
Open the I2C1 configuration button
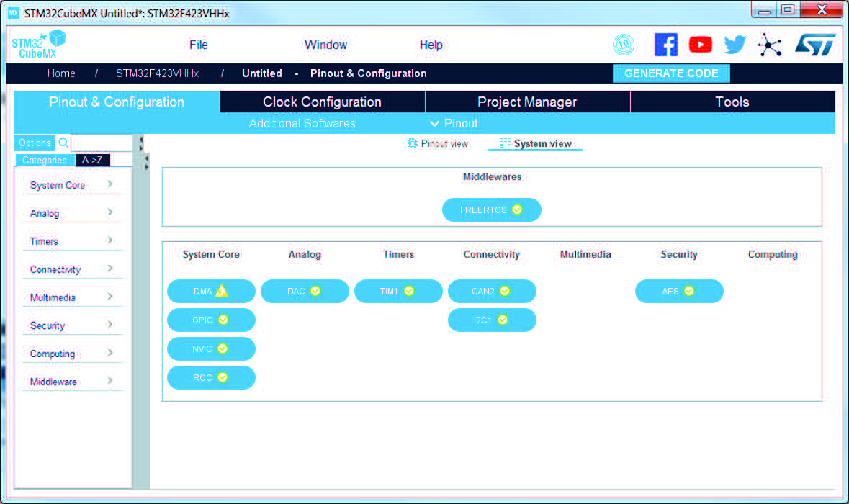492,320
